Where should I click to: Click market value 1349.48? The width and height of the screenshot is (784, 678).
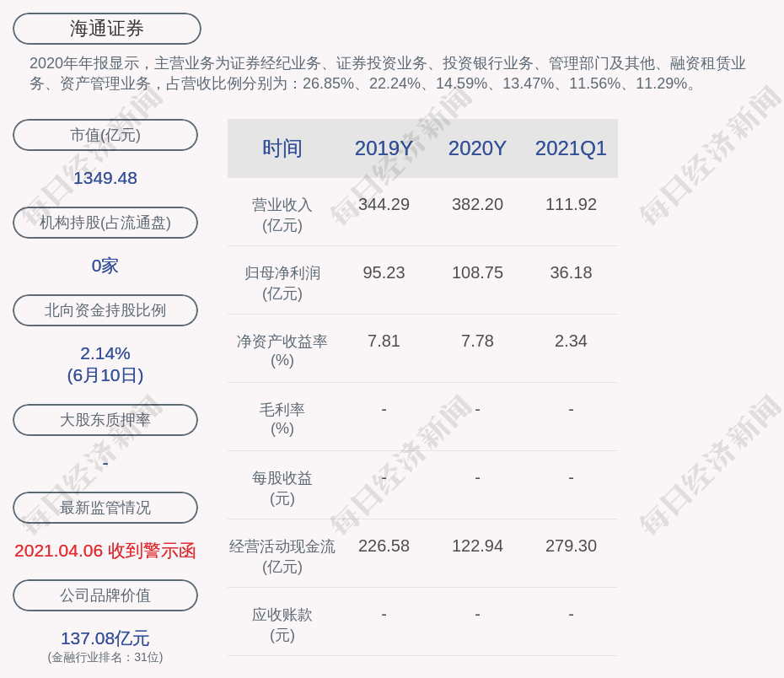pos(105,178)
